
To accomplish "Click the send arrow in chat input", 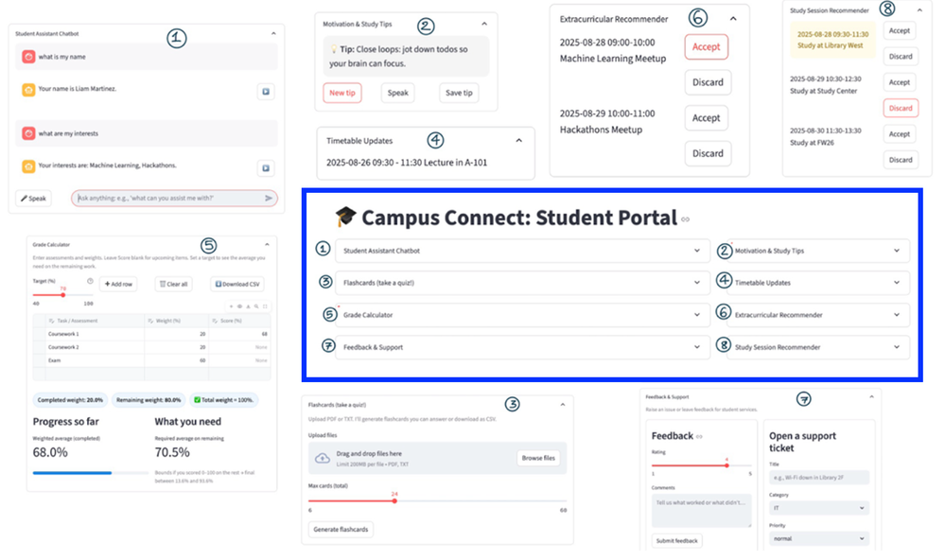I will pyautogui.click(x=269, y=199).
